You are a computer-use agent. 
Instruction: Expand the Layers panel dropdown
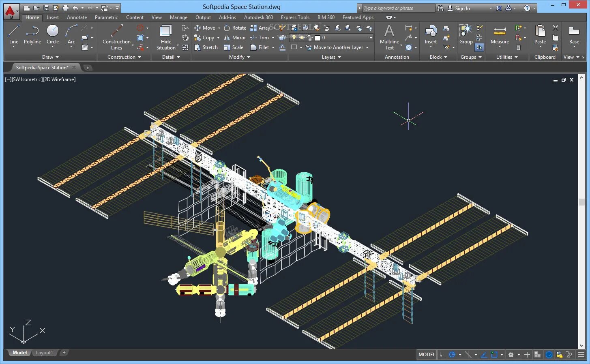click(331, 57)
